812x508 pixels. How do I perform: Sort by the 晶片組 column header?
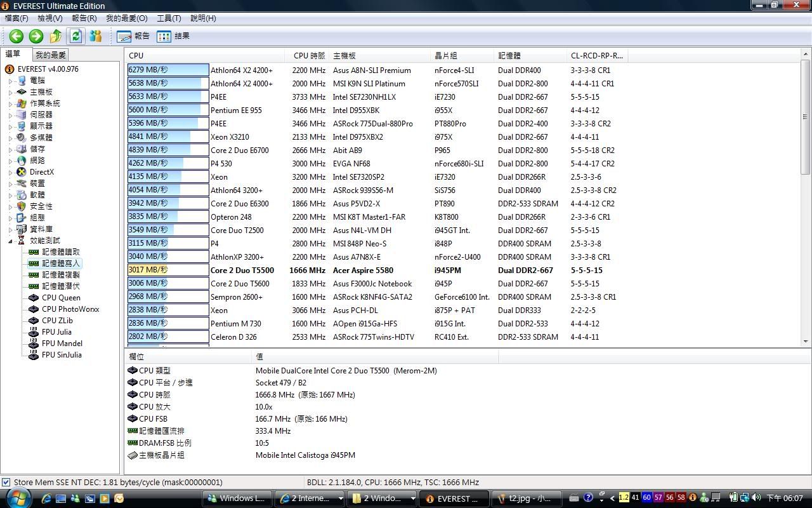click(x=462, y=55)
